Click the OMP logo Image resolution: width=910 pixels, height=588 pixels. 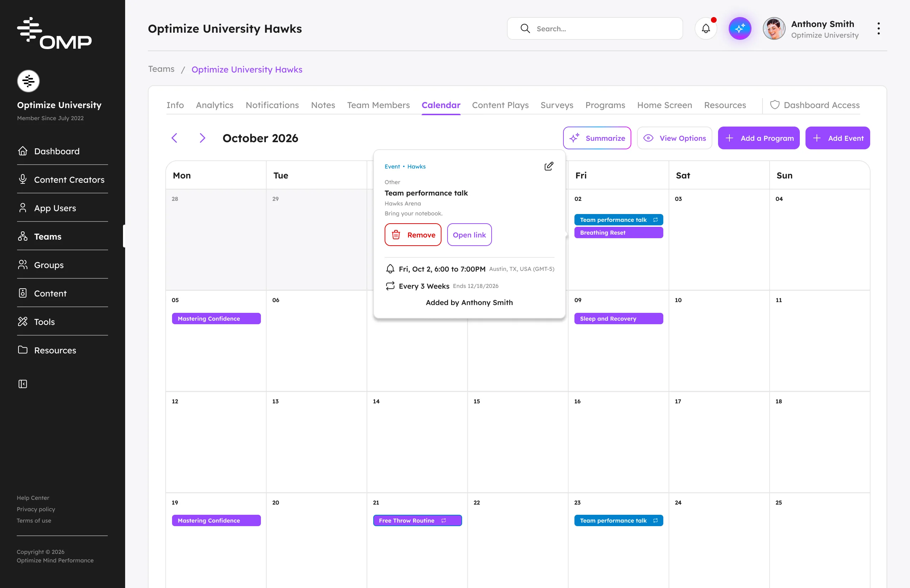point(55,33)
